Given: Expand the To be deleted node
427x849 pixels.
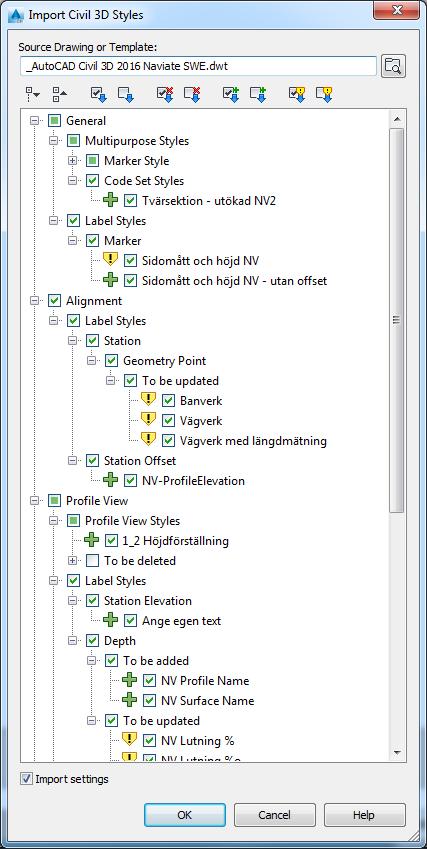Looking at the screenshot, I should click(73, 561).
